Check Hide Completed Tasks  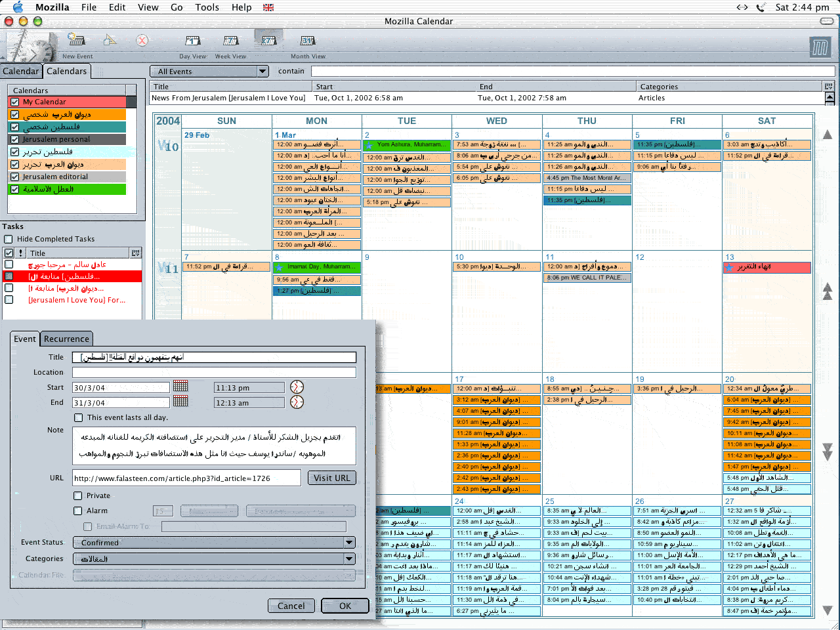tap(9, 239)
